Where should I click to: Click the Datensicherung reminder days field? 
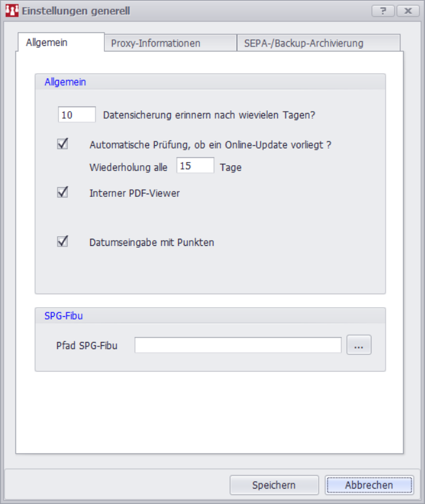(77, 115)
